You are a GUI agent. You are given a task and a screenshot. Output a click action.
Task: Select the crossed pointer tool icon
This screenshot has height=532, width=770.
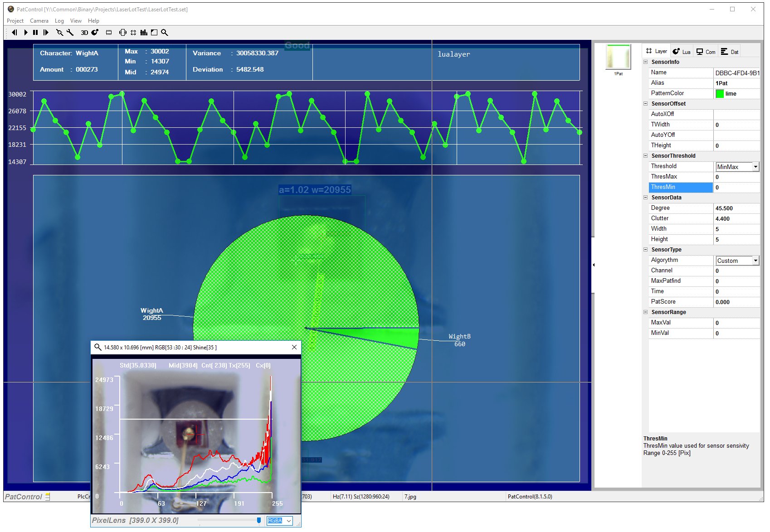59,33
